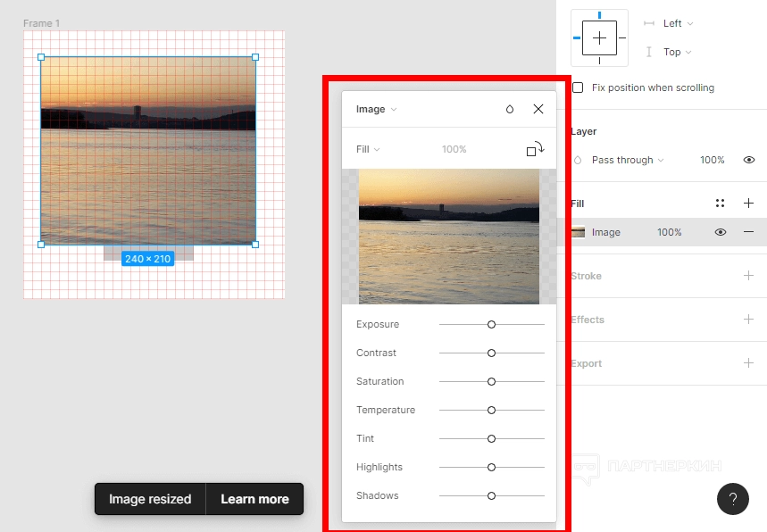This screenshot has height=532, width=767.
Task: Open the Fill scale mode dropdown
Action: [368, 149]
